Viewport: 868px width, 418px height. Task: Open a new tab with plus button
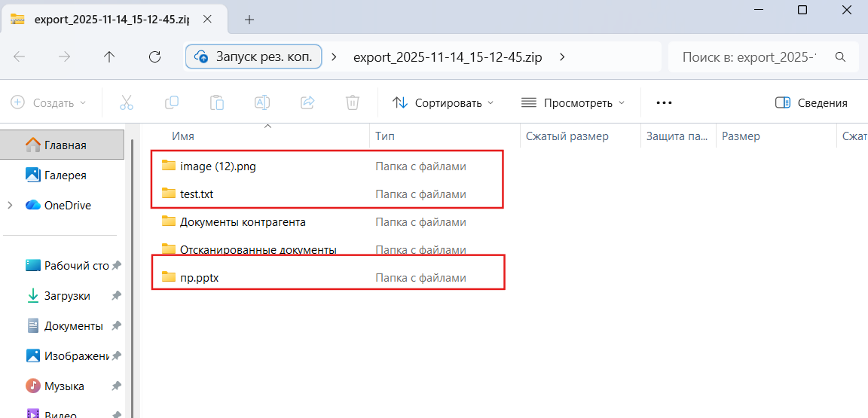click(249, 20)
